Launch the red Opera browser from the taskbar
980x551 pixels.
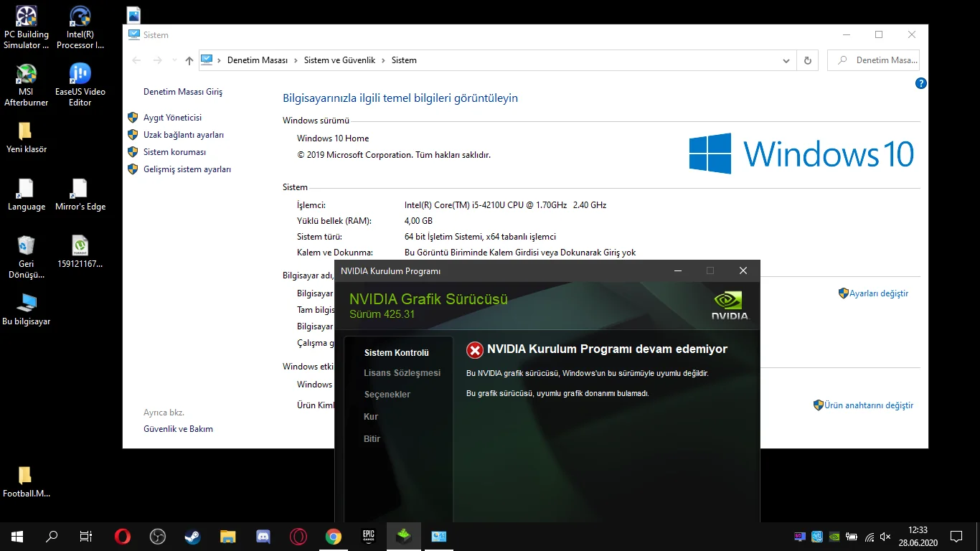123,536
